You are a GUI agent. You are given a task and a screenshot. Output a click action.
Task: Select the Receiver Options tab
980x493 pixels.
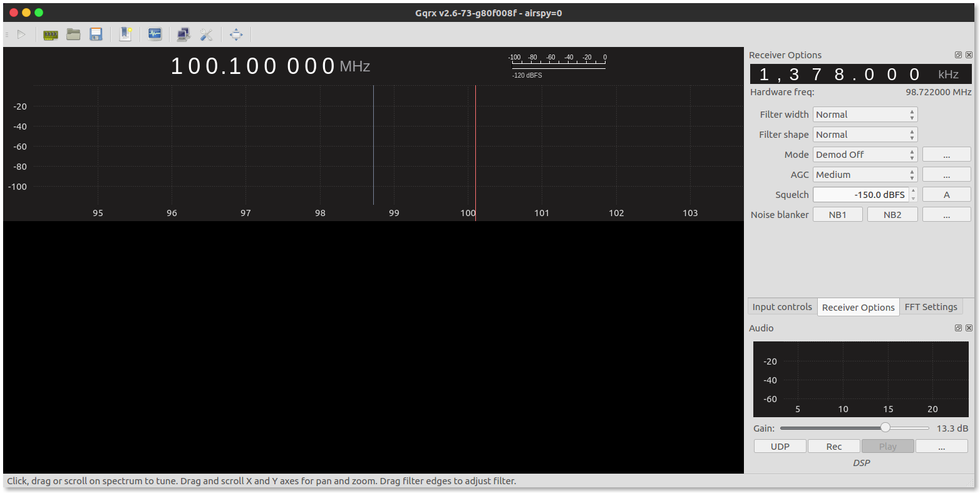[858, 307]
